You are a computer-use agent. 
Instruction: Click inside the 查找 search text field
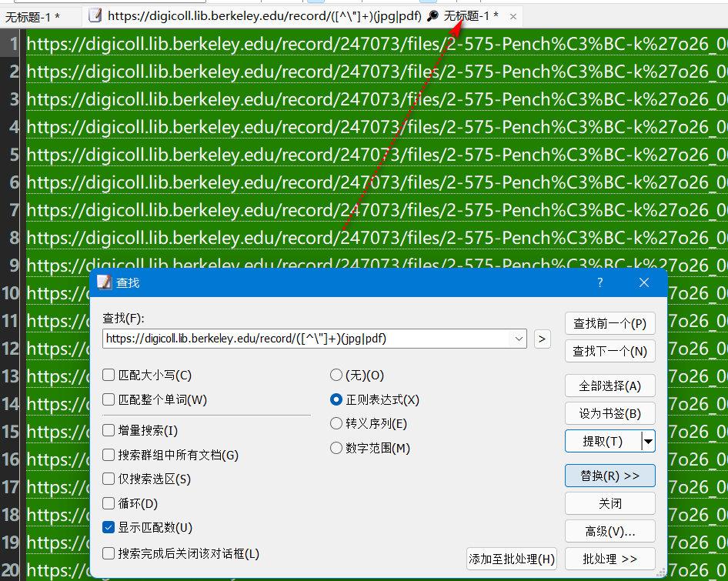pos(308,338)
